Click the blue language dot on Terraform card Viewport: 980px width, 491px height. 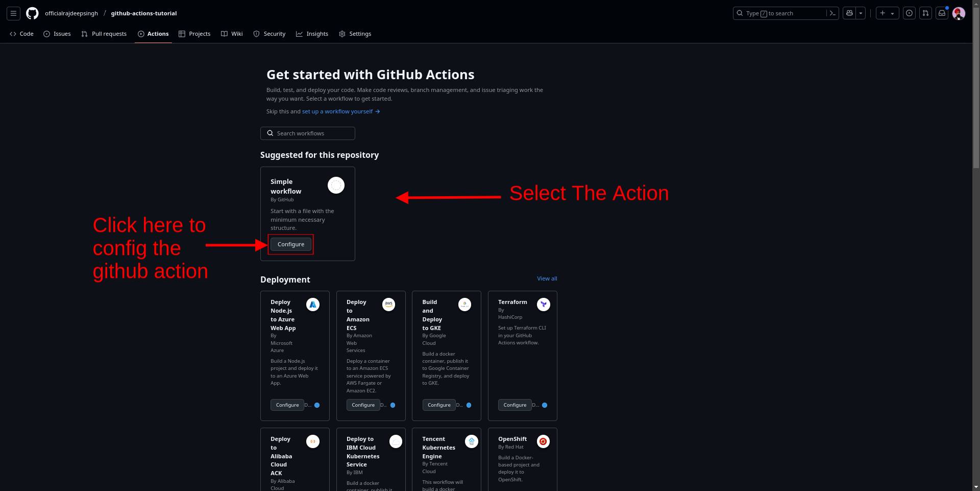click(x=545, y=405)
